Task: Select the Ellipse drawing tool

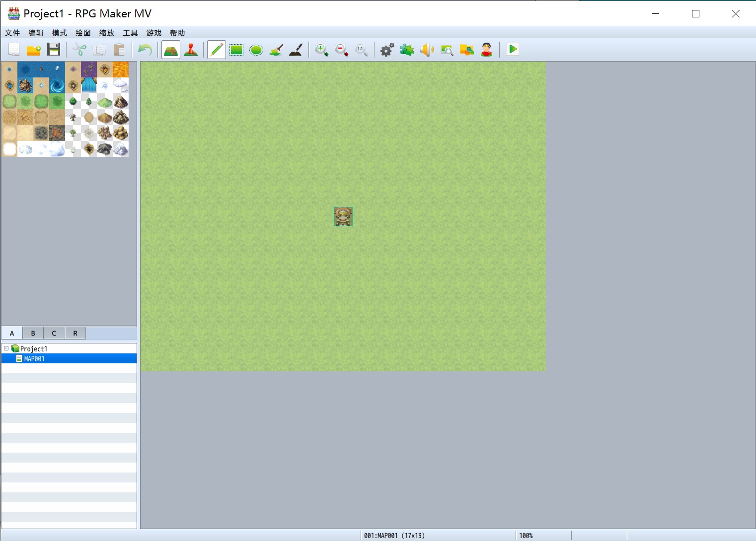Action: (256, 50)
